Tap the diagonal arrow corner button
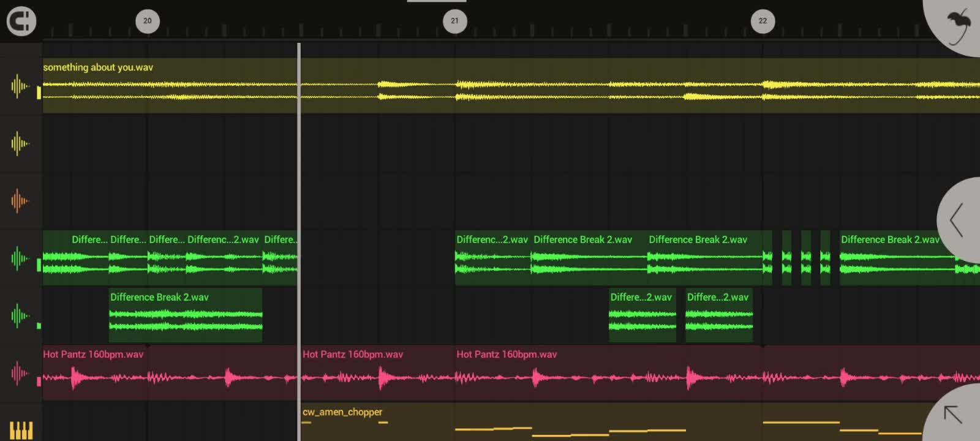980x441 pixels. (x=953, y=415)
